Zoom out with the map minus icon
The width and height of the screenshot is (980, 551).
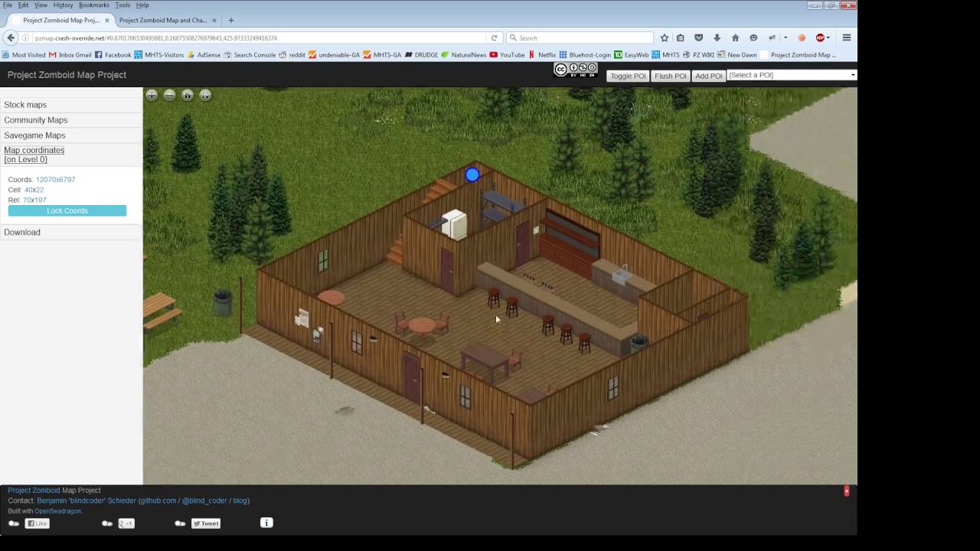pyautogui.click(x=170, y=95)
